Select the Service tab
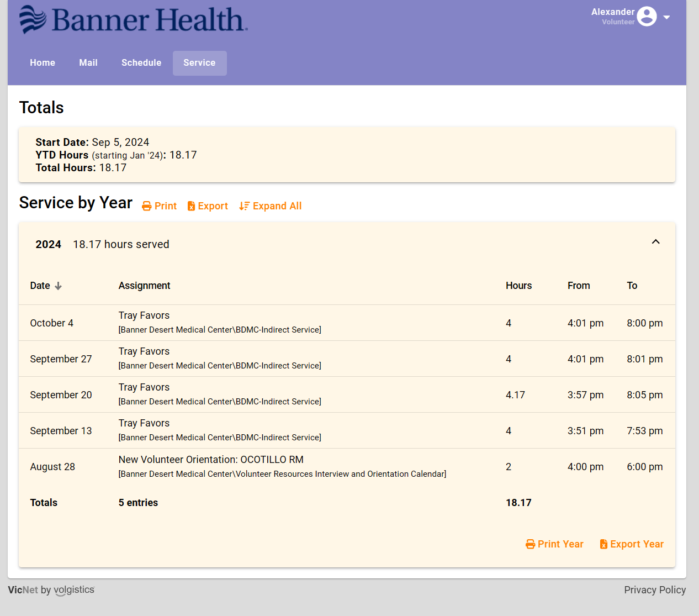Screen dimensions: 699x616 [x=199, y=63]
